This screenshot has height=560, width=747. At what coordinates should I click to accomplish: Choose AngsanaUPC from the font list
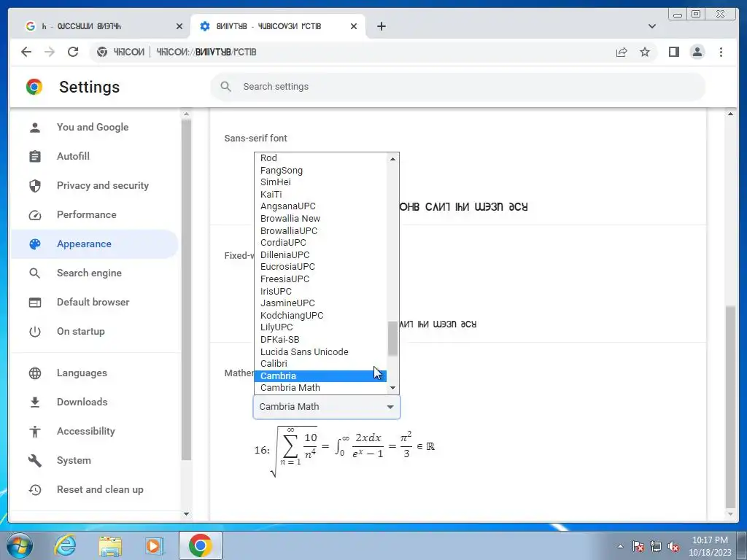[321, 206]
